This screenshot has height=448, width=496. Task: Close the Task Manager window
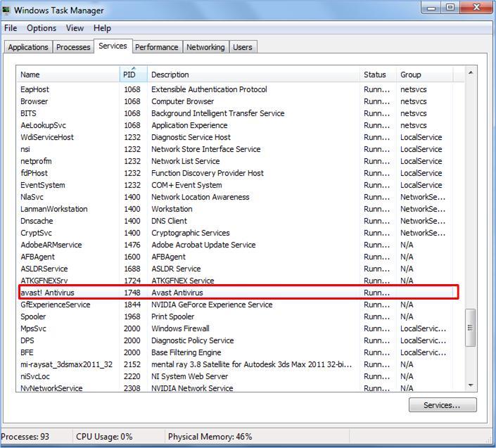tap(476, 8)
